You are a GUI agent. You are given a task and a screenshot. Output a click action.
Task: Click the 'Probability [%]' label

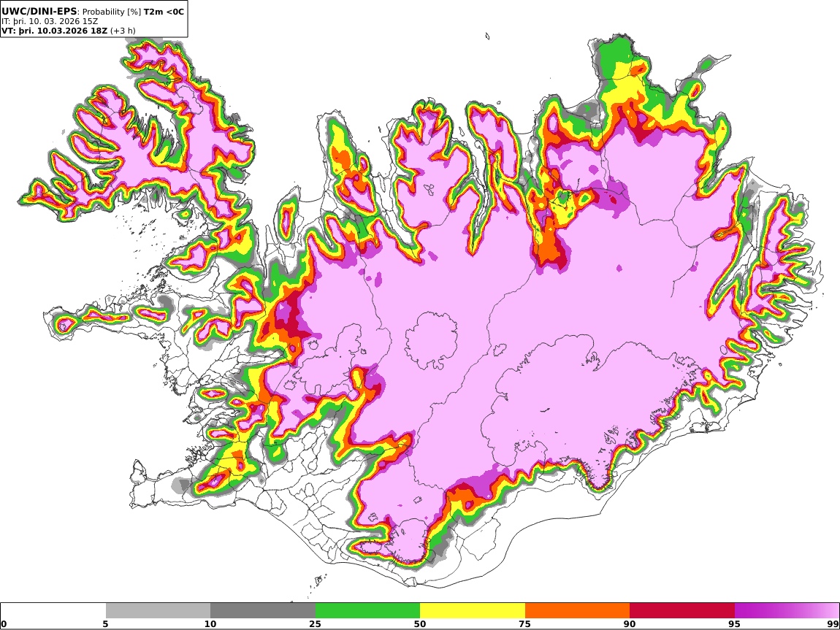coord(112,12)
